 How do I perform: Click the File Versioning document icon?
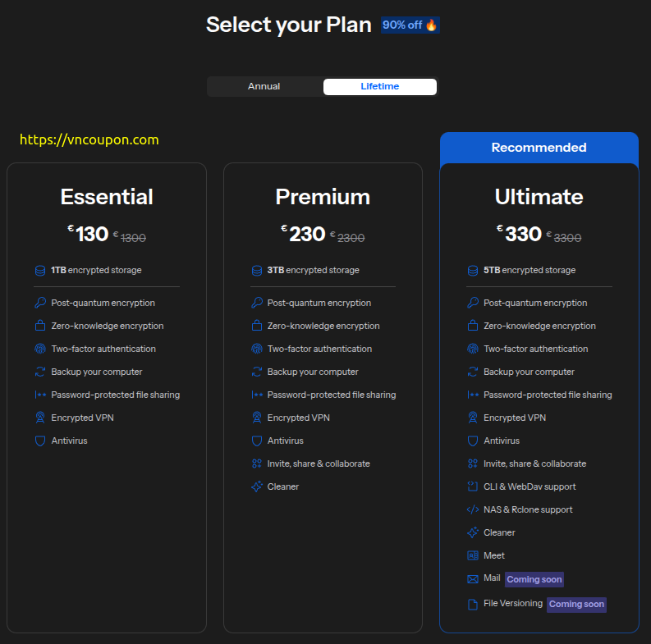click(x=472, y=604)
